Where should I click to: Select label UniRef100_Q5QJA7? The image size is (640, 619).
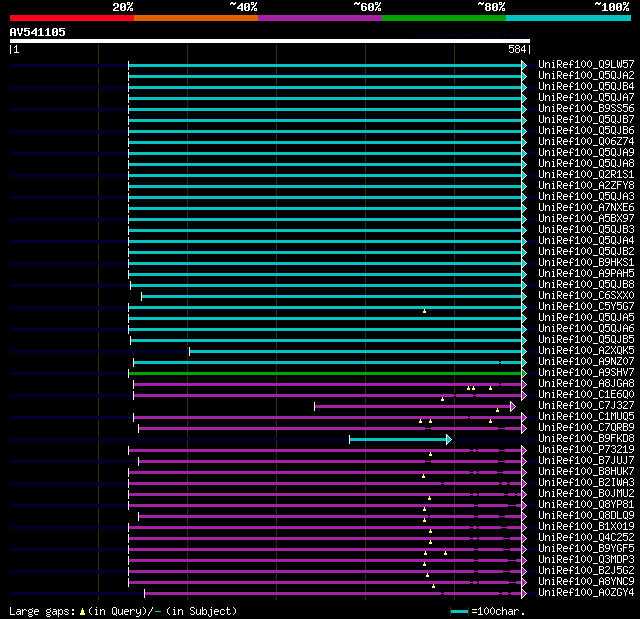click(x=586, y=98)
